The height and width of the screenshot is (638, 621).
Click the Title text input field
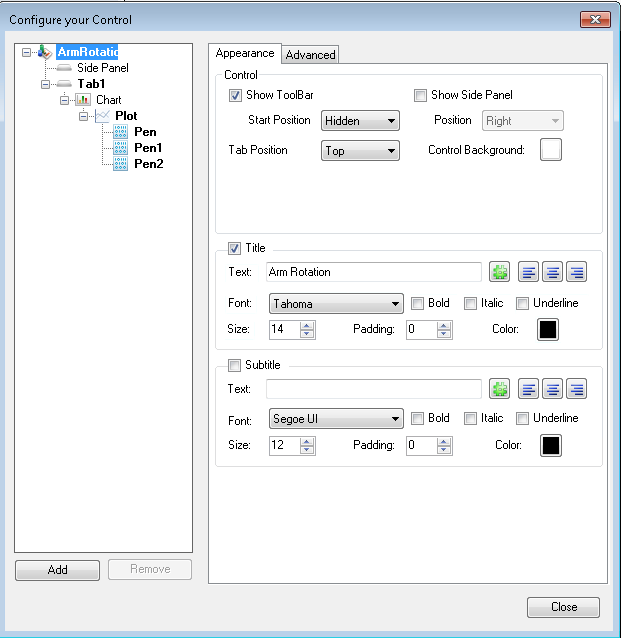[x=374, y=272]
